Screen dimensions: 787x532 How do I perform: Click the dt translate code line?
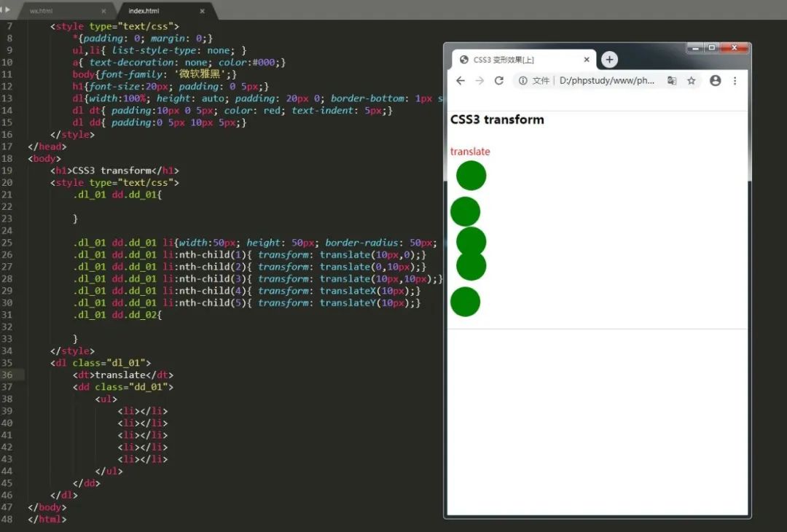pyautogui.click(x=123, y=375)
